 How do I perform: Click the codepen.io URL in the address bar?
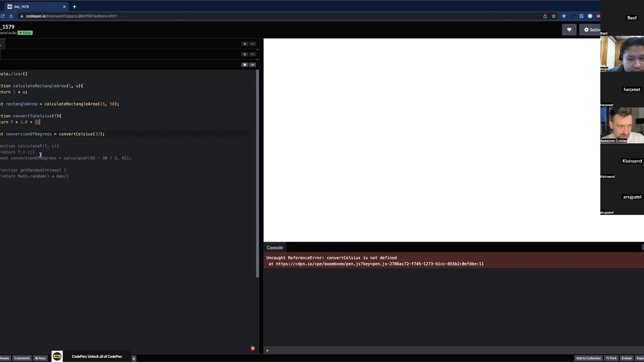(x=71, y=16)
